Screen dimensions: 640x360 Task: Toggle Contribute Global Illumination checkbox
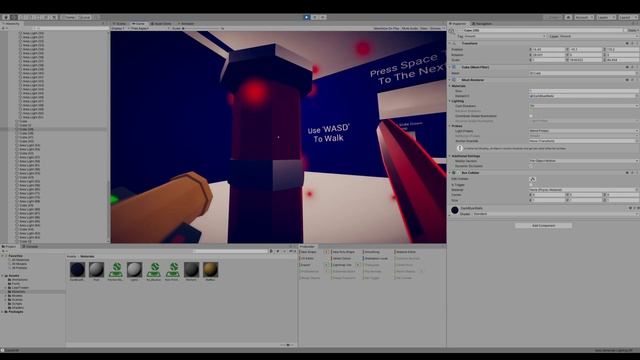click(x=531, y=116)
